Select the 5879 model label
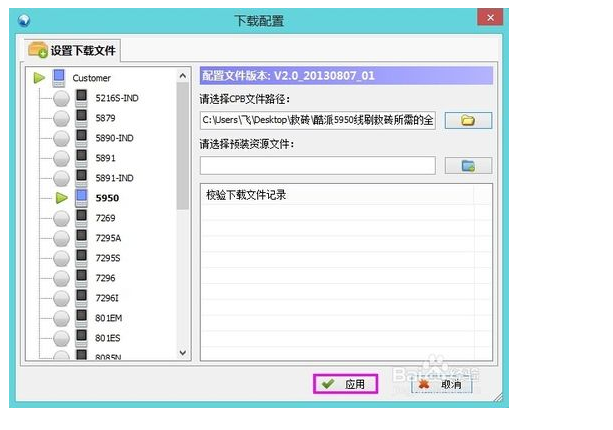 click(105, 118)
